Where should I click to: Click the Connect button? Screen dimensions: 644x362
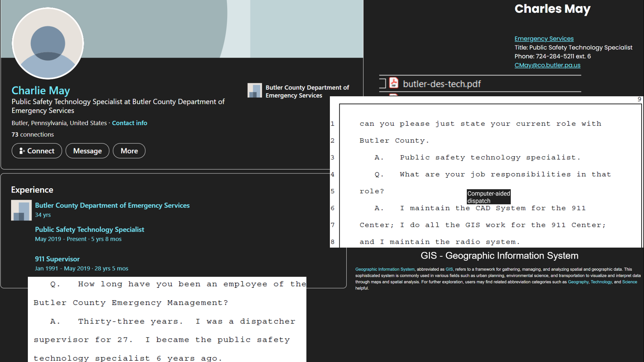(37, 151)
